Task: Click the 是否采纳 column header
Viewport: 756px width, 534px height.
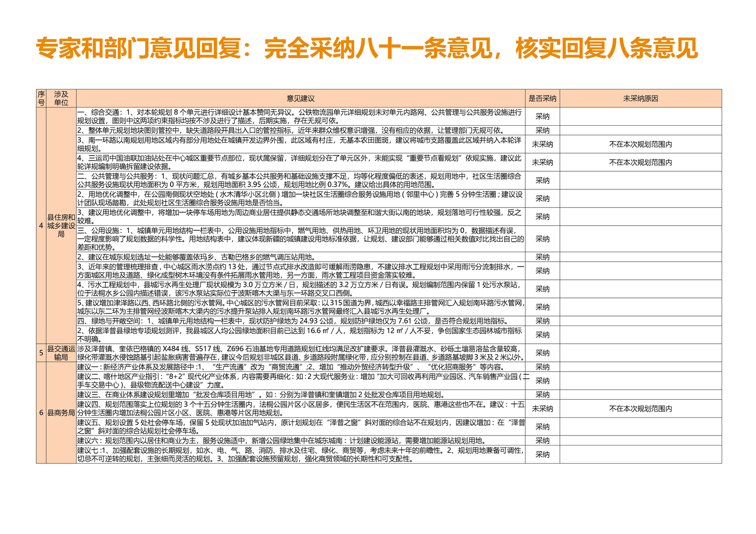Action: (542, 99)
